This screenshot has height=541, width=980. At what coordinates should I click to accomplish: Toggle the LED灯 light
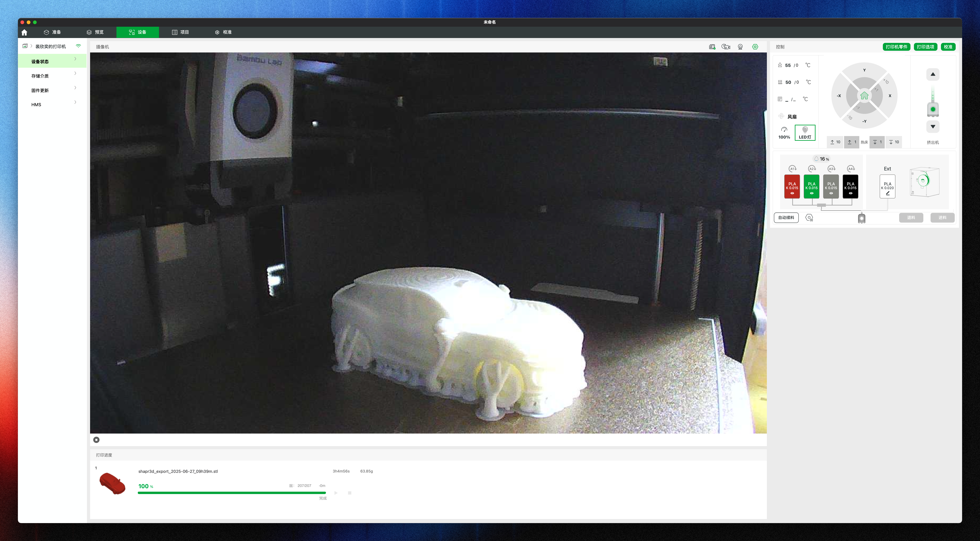(805, 133)
